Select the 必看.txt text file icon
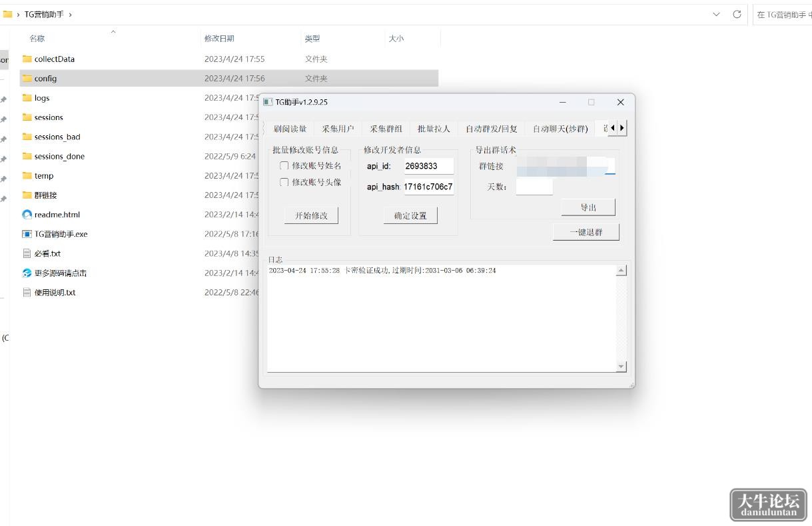Viewport: 812px width, 526px height. click(27, 253)
